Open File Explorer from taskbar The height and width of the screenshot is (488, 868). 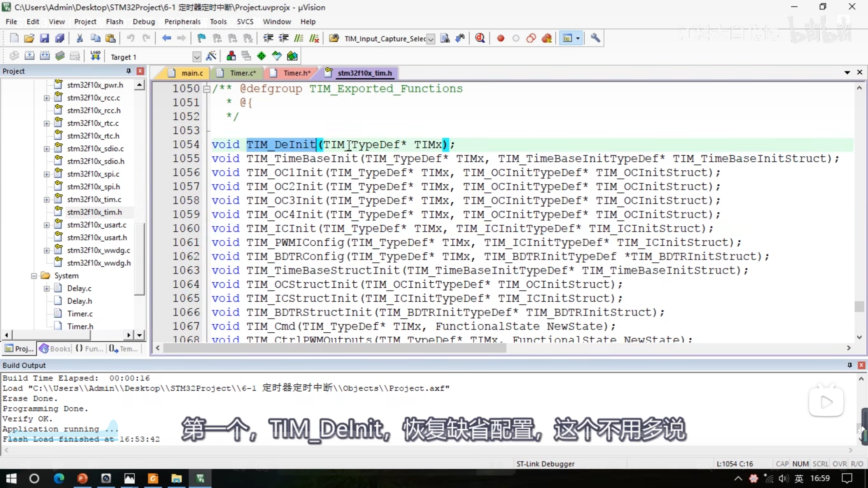pyautogui.click(x=176, y=479)
